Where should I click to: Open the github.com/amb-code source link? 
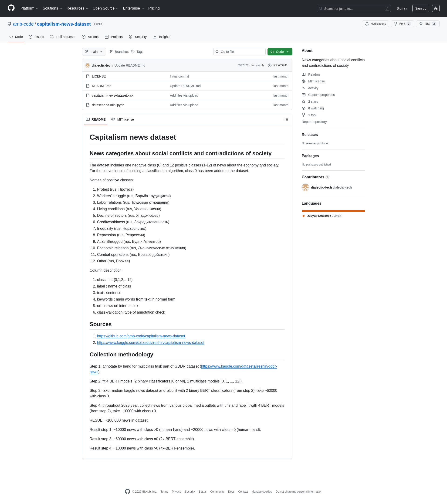141,336
